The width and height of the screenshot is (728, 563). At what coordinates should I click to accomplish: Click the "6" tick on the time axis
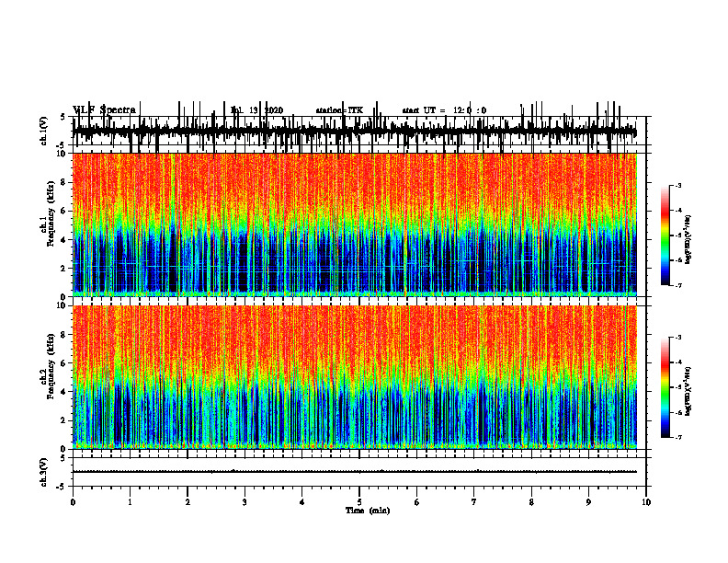tap(417, 502)
